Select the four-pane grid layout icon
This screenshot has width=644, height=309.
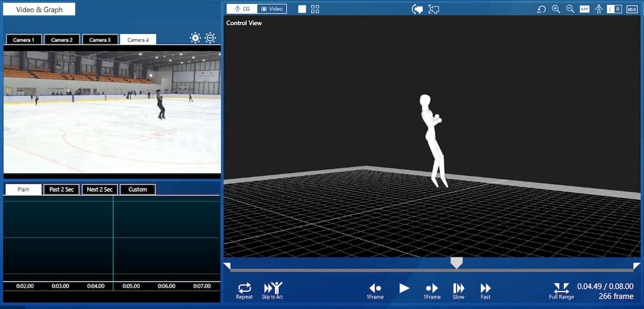tap(315, 9)
